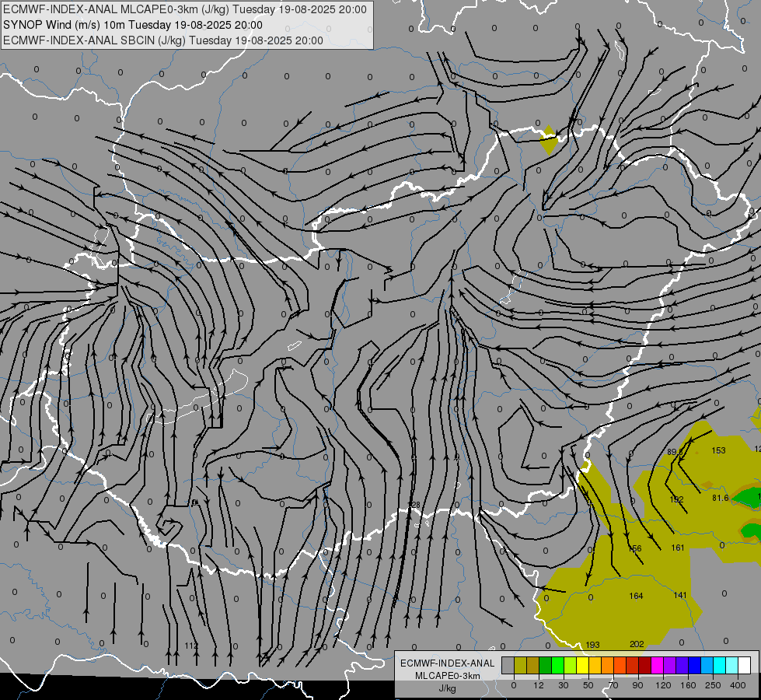
Task: Click the bright yellow legend swatch
Action: tap(583, 666)
